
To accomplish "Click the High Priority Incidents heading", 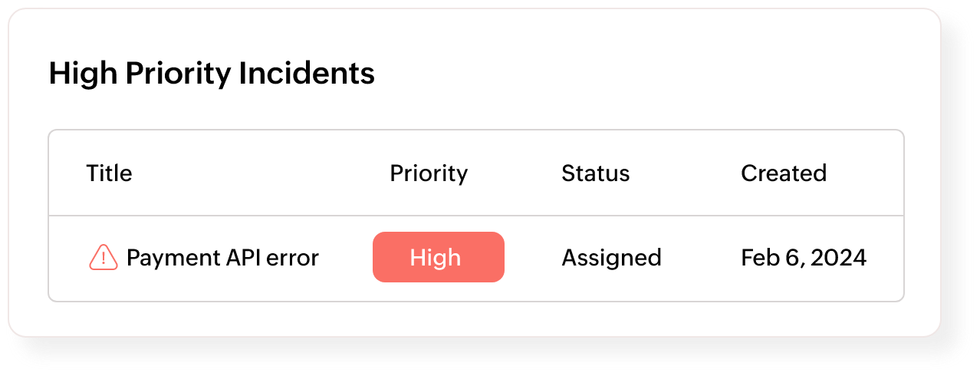I will coord(212,74).
